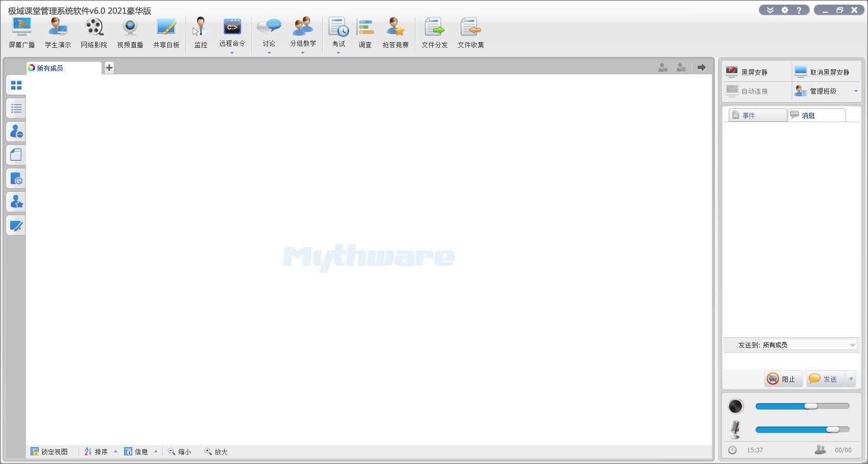Start 视频直播 video live
The width and height of the screenshot is (868, 464).
130,33
